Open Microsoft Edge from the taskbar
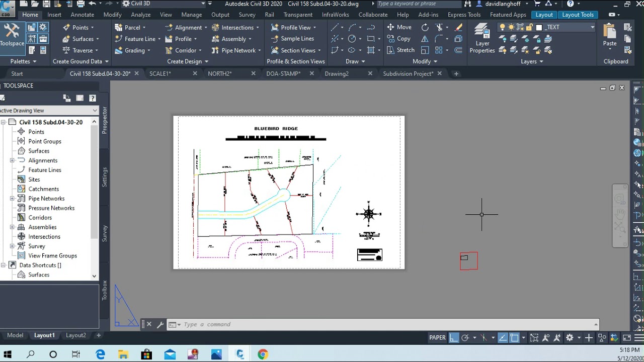The image size is (644, 362). click(100, 354)
